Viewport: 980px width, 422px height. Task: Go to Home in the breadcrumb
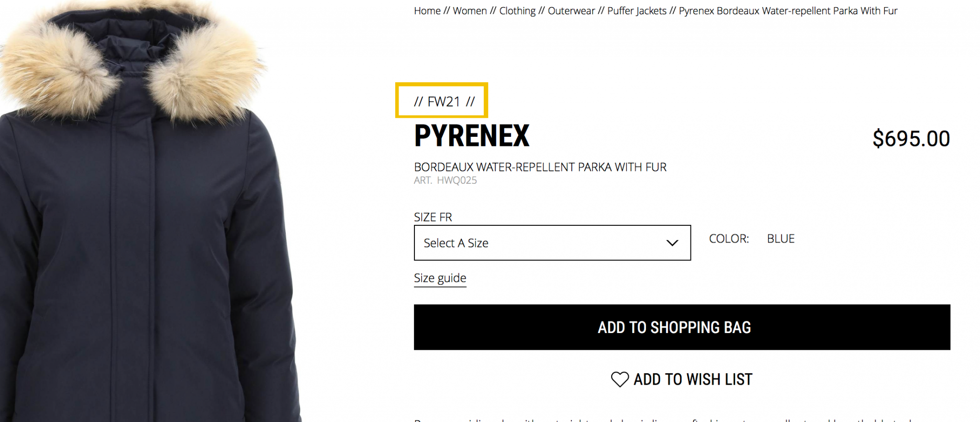pyautogui.click(x=427, y=11)
